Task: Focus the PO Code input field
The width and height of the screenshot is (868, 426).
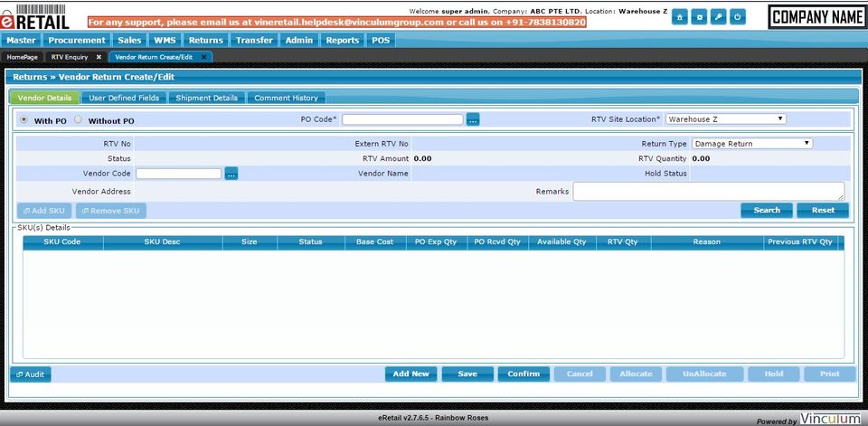Action: tap(402, 119)
